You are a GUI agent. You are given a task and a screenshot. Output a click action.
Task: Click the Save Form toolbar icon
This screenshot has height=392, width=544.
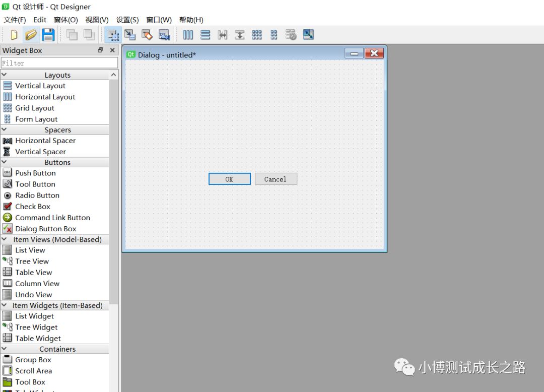coord(48,35)
